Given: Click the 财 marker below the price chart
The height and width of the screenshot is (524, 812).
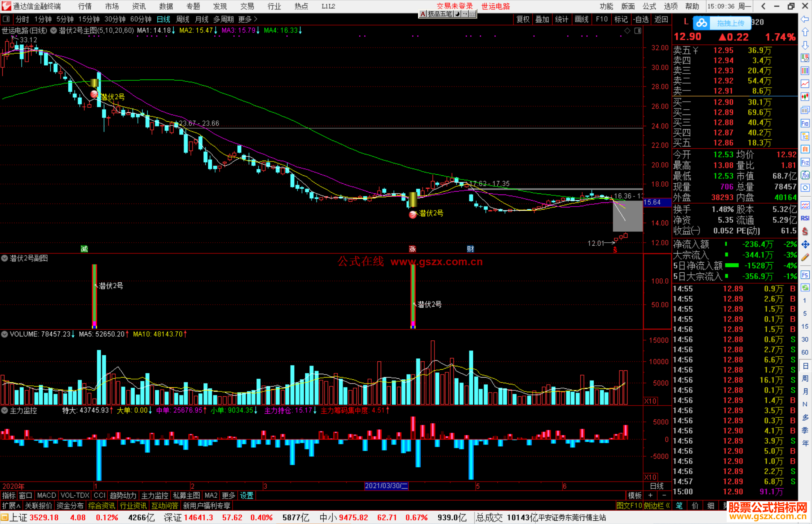Looking at the screenshot, I should click(470, 249).
